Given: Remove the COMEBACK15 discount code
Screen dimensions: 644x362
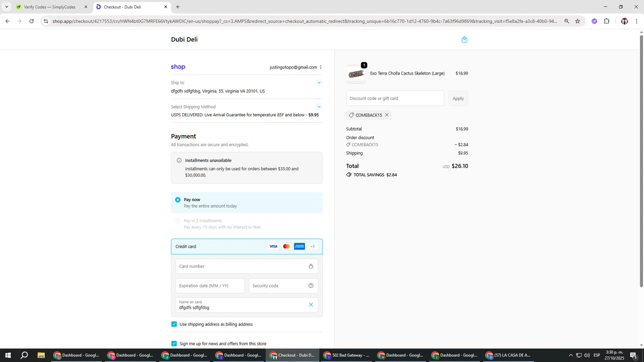Looking at the screenshot, I should click(387, 115).
